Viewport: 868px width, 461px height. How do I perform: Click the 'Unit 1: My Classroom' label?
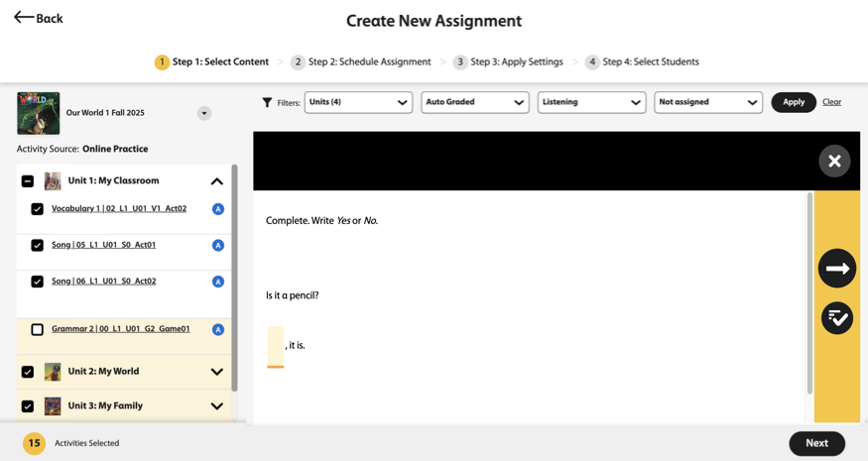pyautogui.click(x=113, y=181)
